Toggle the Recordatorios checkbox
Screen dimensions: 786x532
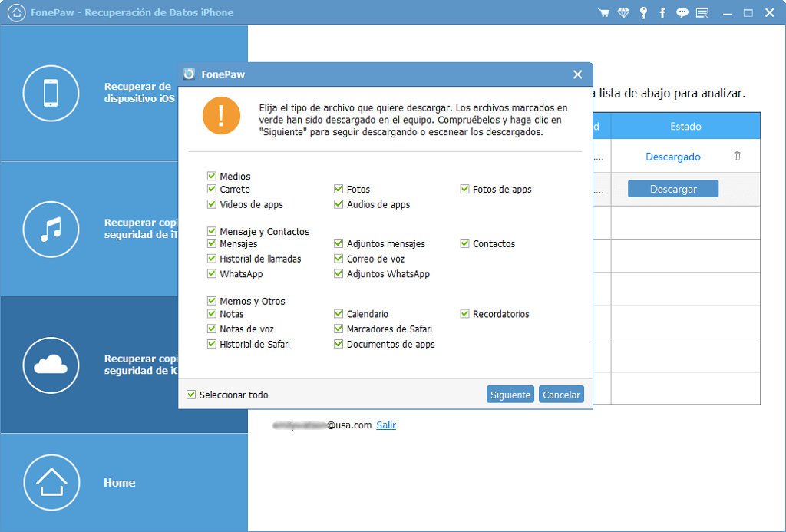pos(464,314)
